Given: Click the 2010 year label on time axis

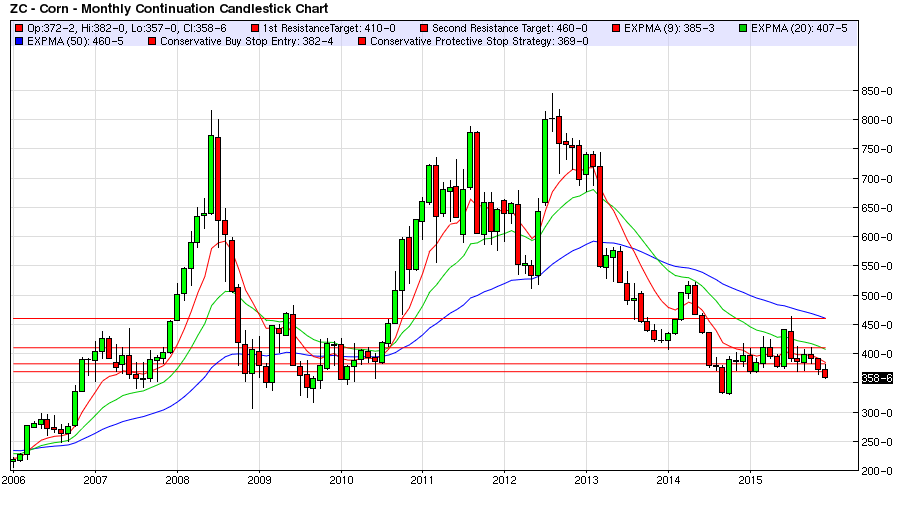Looking at the screenshot, I should click(x=341, y=480).
